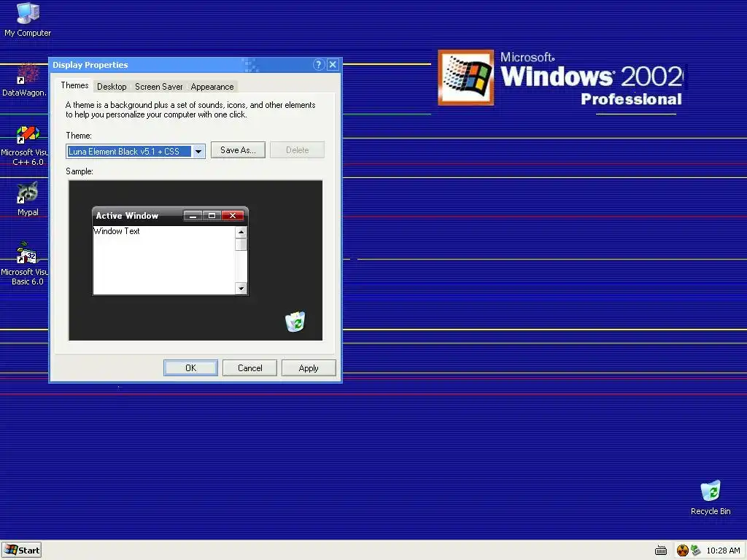The width and height of the screenshot is (747, 560).
Task: Expand the Theme dropdown arrow
Action: pos(198,152)
